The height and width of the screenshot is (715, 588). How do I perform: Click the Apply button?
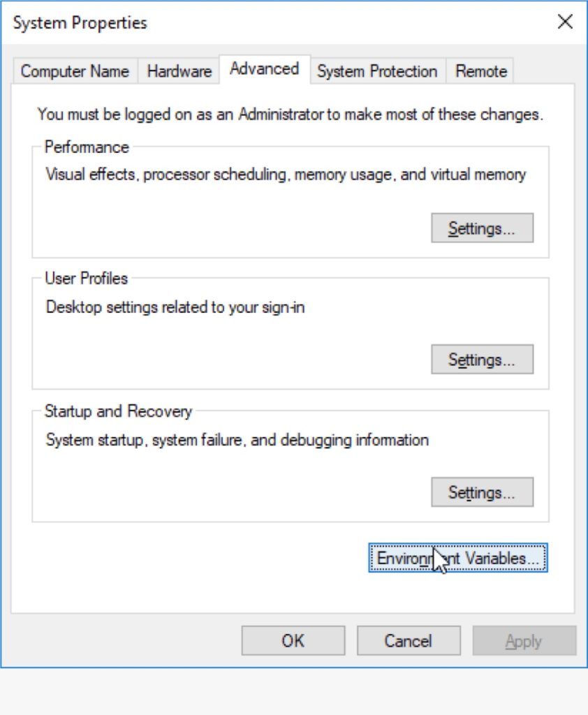[524, 640]
